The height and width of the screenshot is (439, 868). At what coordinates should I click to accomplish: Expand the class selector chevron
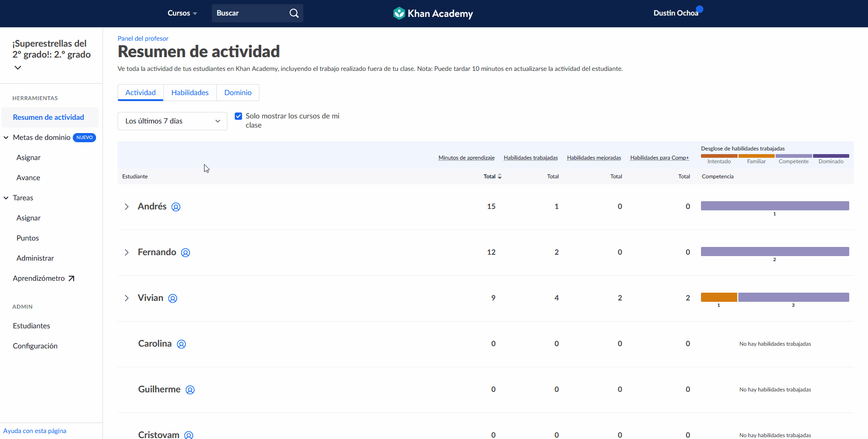[18, 68]
